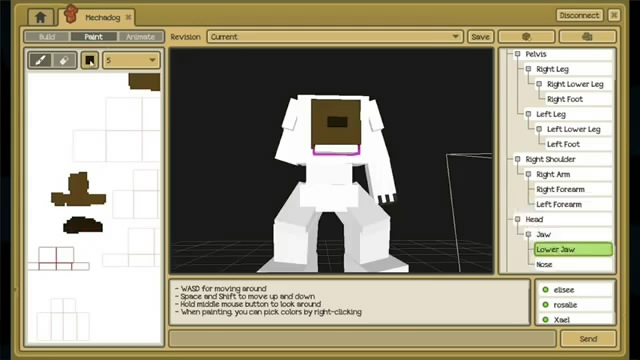640x360 pixels.
Task: Click the rightmost icon button beside Save
Action: coord(587,37)
